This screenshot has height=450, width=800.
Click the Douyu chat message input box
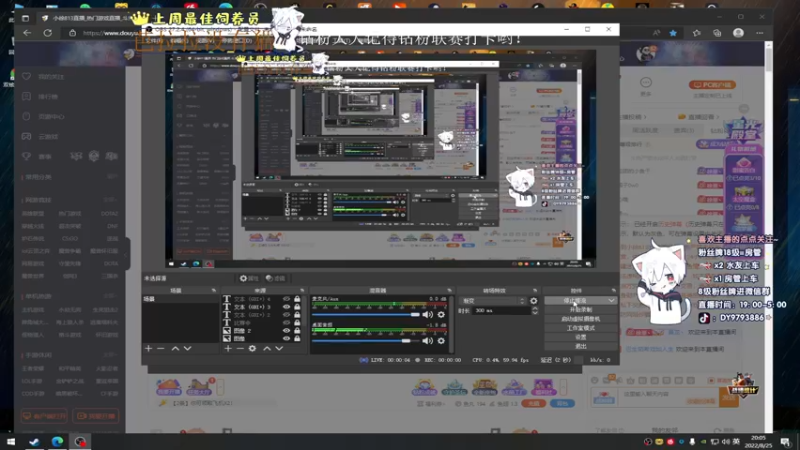click(x=670, y=397)
